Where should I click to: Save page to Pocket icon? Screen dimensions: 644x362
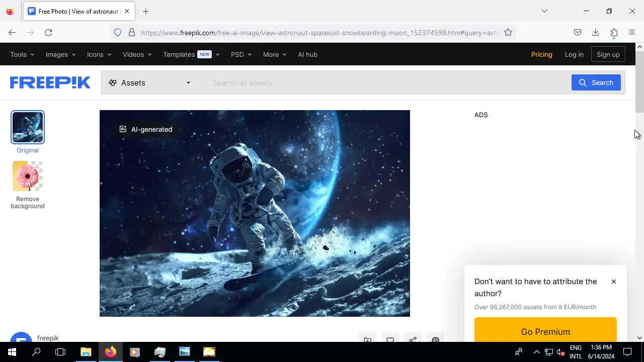point(578,32)
